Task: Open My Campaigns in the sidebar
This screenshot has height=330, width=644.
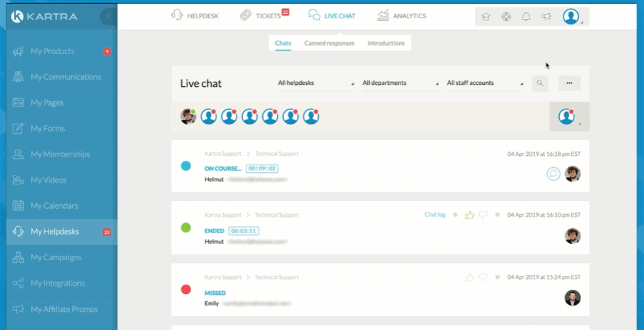Action: (56, 257)
